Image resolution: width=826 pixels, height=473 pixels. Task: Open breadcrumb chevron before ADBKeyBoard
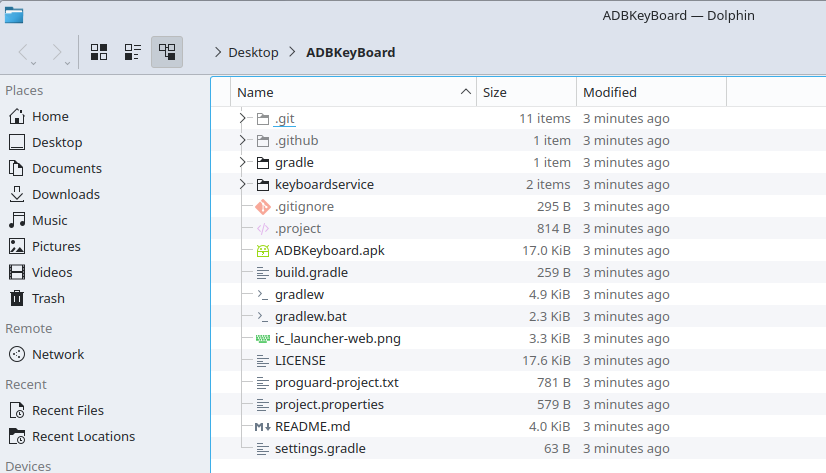tap(292, 52)
